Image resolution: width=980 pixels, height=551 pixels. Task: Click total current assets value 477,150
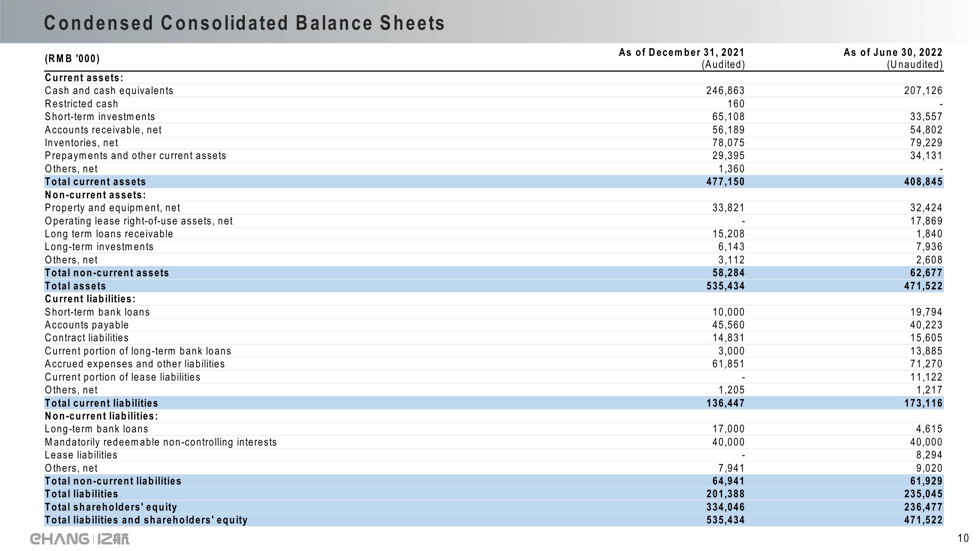point(726,182)
